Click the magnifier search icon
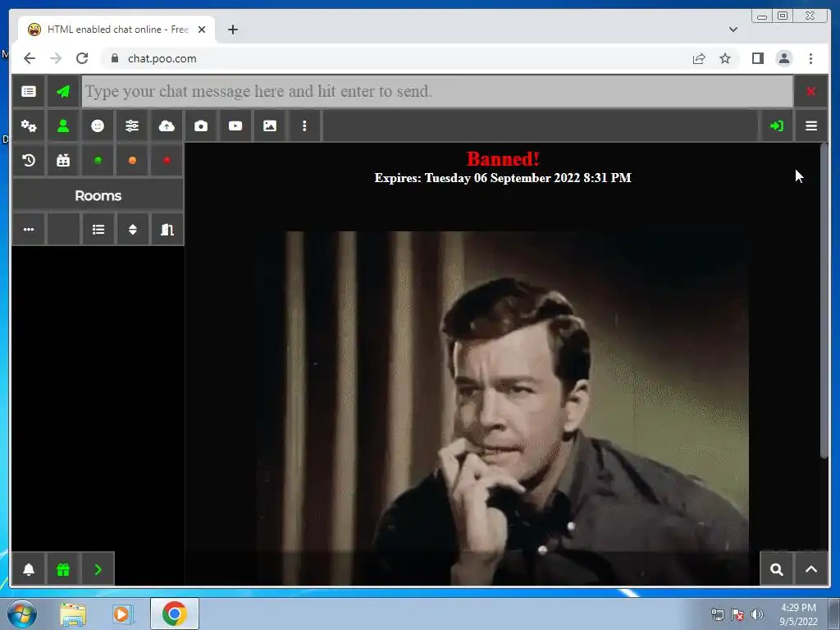This screenshot has width=840, height=630. 776,569
